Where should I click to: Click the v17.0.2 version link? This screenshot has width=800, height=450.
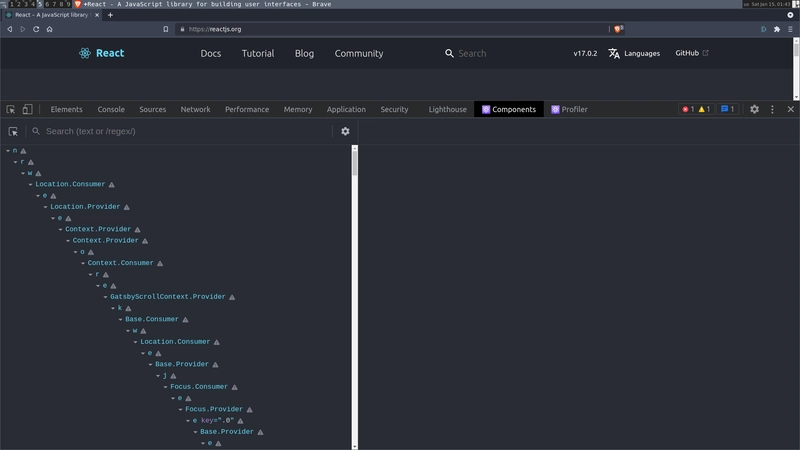click(x=585, y=53)
